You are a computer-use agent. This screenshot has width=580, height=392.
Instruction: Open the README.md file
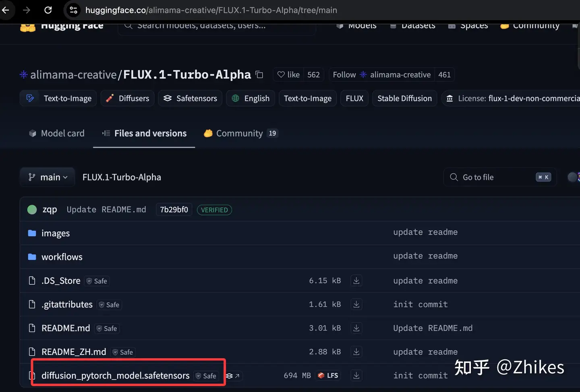point(66,328)
